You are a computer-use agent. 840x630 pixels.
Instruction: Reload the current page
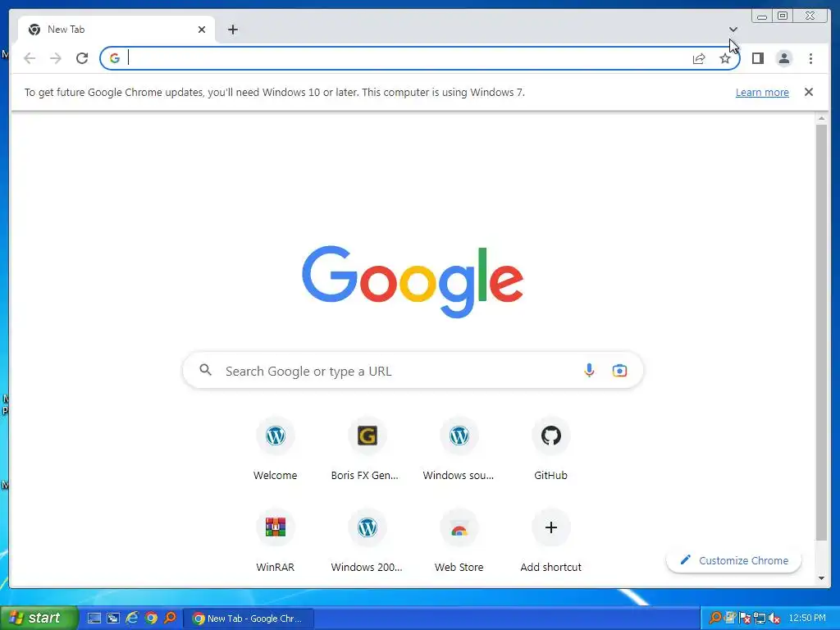pos(82,58)
